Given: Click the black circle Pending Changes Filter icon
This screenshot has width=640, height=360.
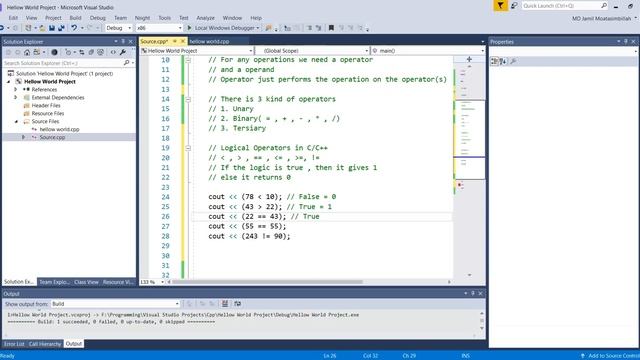Looking at the screenshot, I should [54, 52].
